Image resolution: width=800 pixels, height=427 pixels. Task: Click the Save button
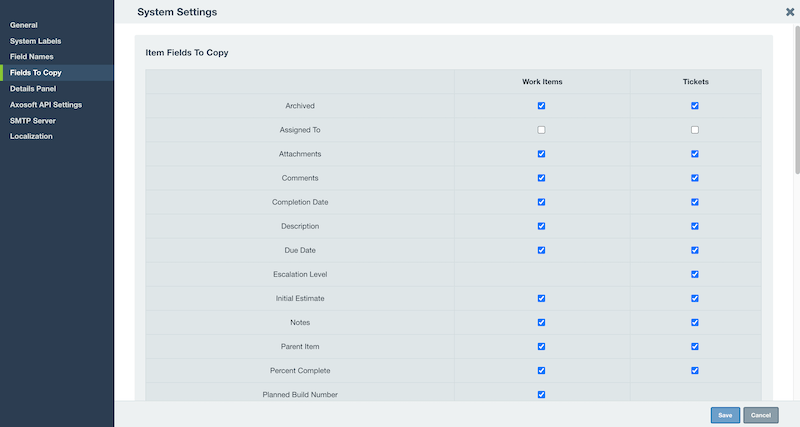(x=725, y=415)
